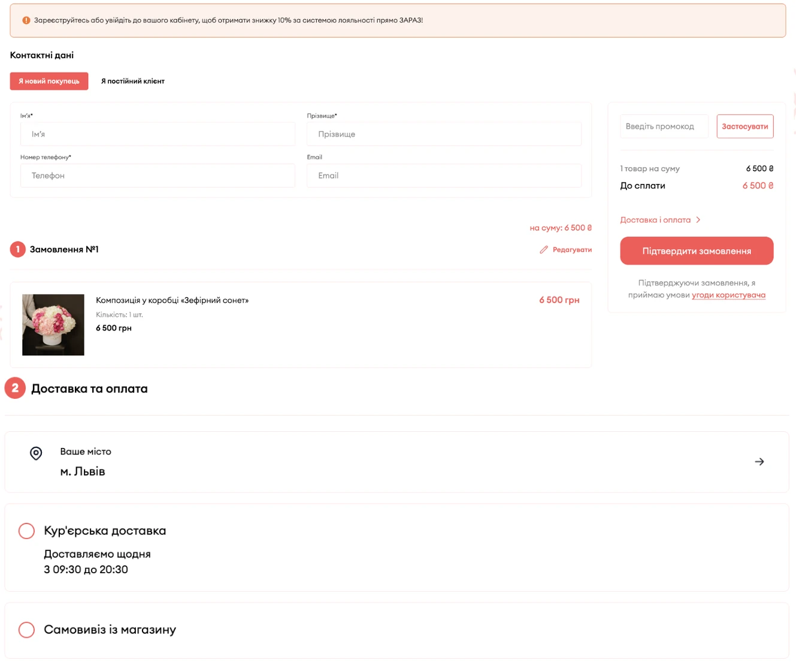This screenshot has height=672, width=796.
Task: Click the Доставка та оплата heading
Action: click(x=89, y=389)
